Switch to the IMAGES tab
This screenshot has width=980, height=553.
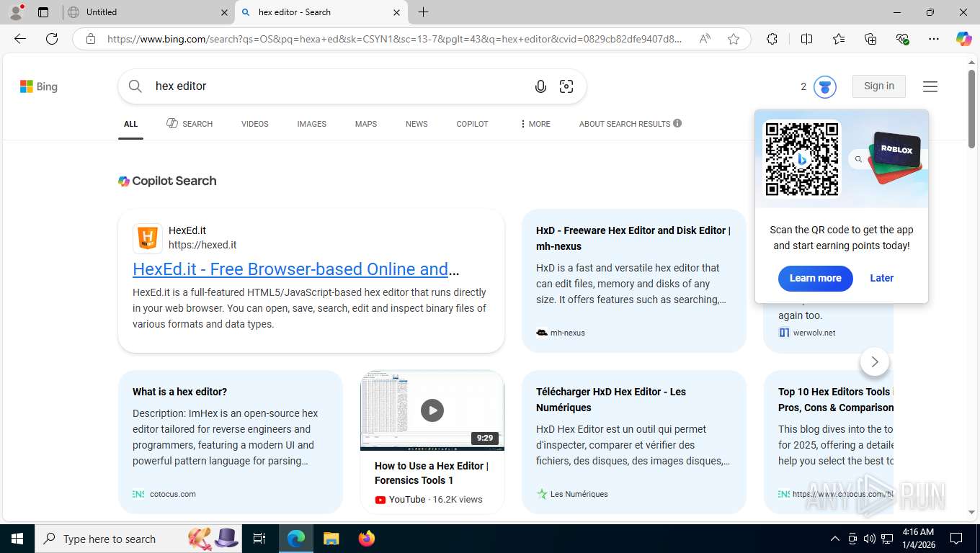312,124
